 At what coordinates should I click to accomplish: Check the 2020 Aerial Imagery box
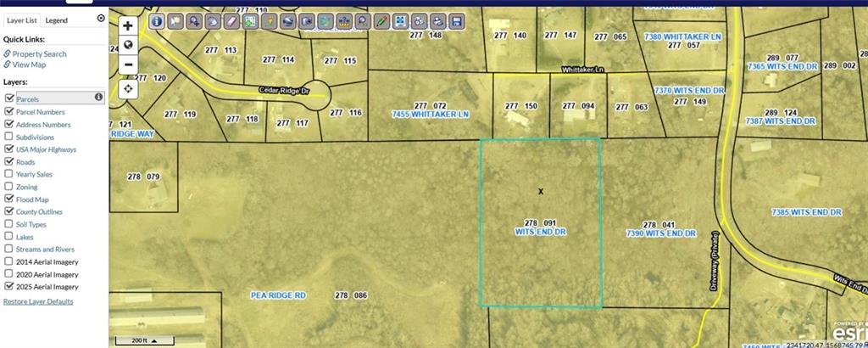point(8,274)
